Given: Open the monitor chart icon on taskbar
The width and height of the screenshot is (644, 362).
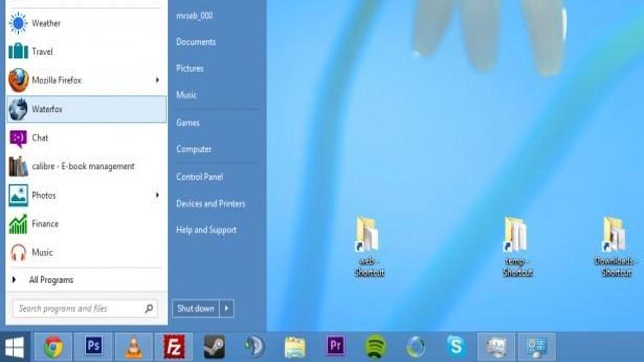Looking at the screenshot, I should point(496,347).
